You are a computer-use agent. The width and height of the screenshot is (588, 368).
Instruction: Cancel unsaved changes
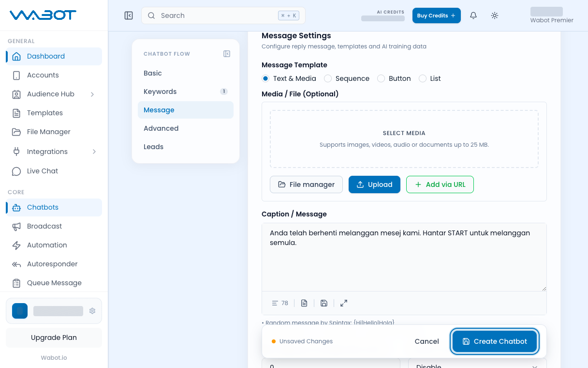point(426,341)
